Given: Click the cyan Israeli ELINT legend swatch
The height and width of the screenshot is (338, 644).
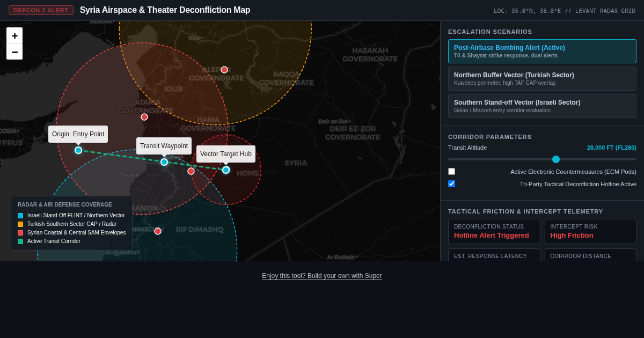Looking at the screenshot, I should [20, 216].
